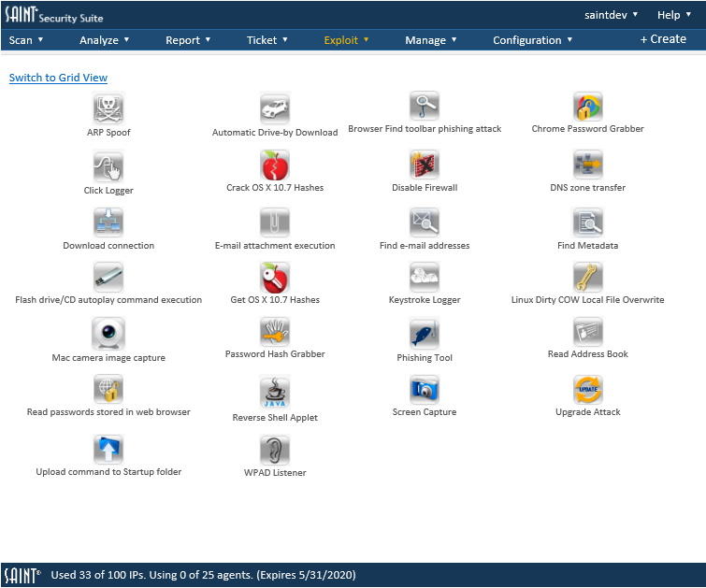Expand the Exploit menu arrow
Screen dimensions: 706x588
[366, 39]
